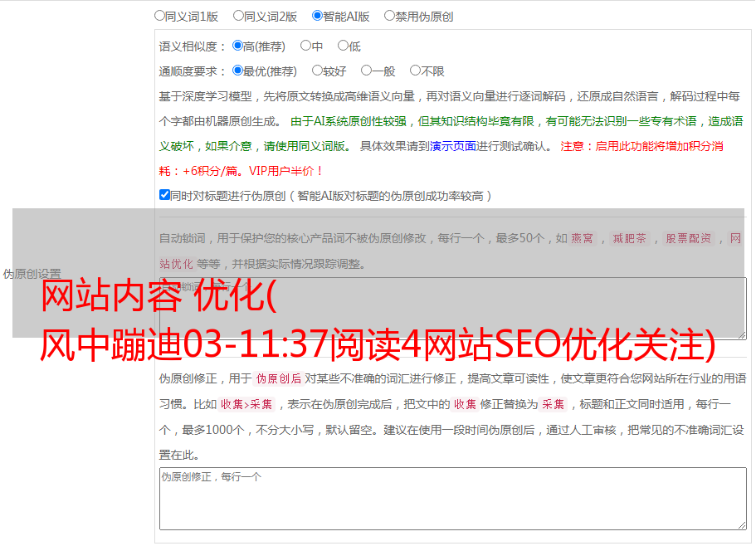Set 语义相似度 to 高(推荐)

tap(237, 46)
